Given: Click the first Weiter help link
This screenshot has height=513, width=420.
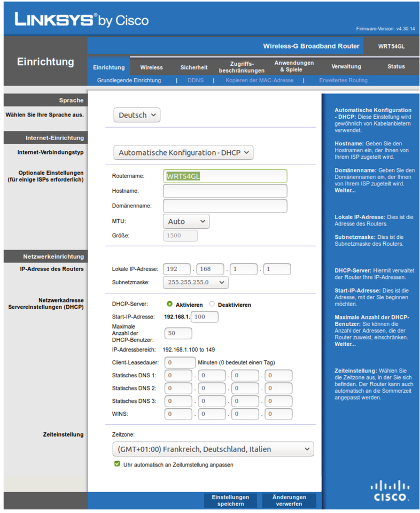Looking at the screenshot, I should pyautogui.click(x=345, y=190).
